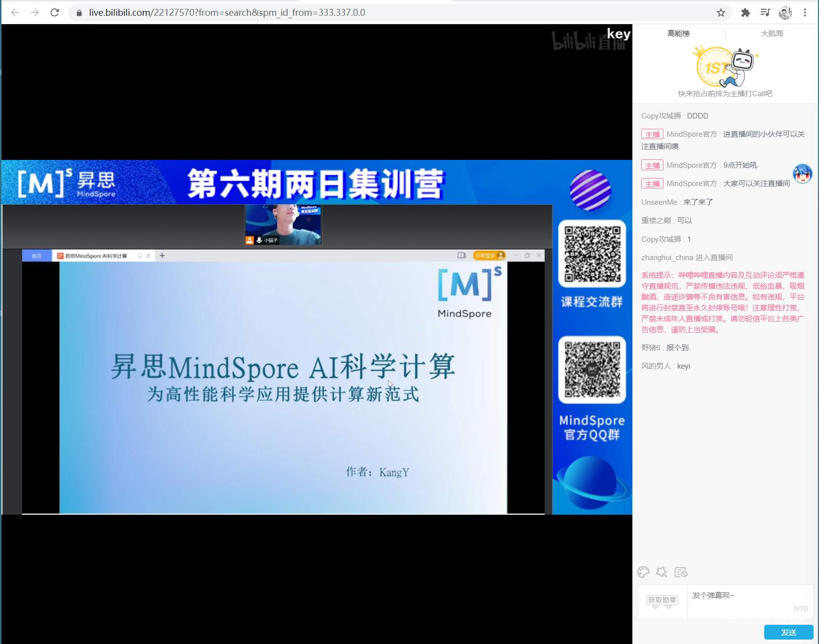Click the 0/20 character counter
819x644 pixels.
pyautogui.click(x=801, y=609)
